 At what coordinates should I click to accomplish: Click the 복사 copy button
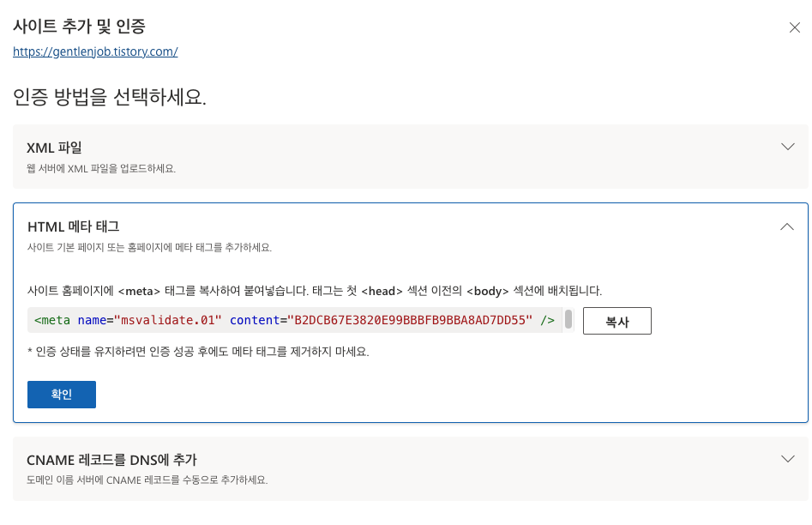[617, 321]
